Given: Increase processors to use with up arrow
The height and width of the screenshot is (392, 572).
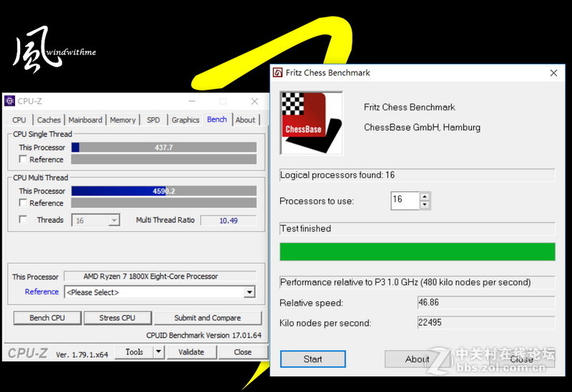Looking at the screenshot, I should coord(425,197).
